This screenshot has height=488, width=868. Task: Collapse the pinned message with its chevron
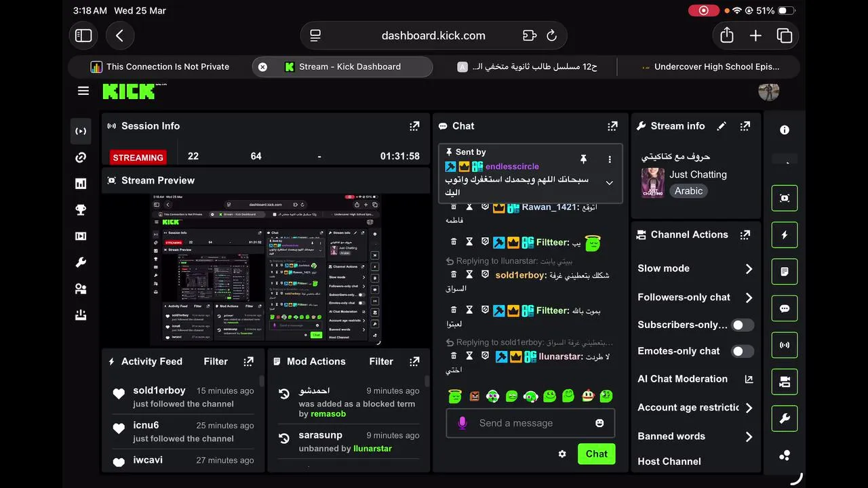pos(609,183)
